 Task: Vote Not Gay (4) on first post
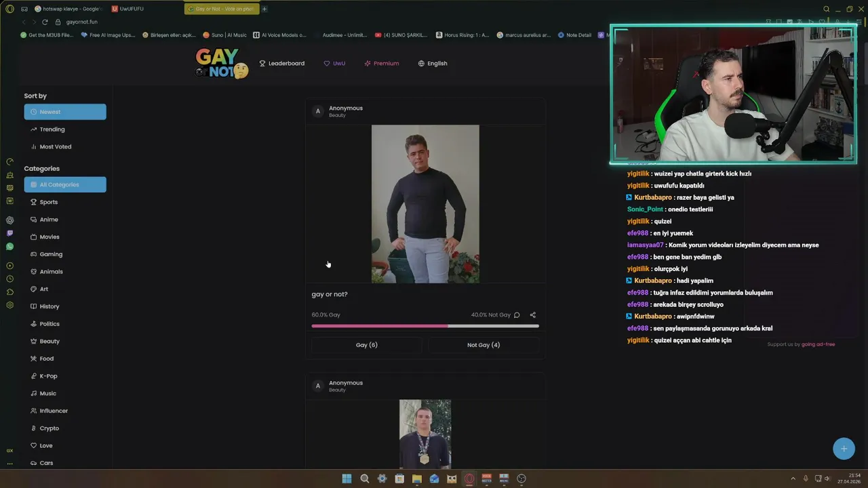click(x=484, y=345)
